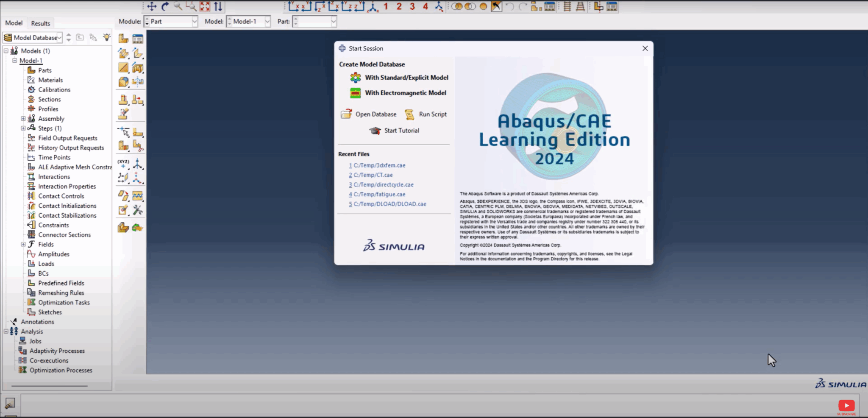Apply the Front view preset

(293, 6)
